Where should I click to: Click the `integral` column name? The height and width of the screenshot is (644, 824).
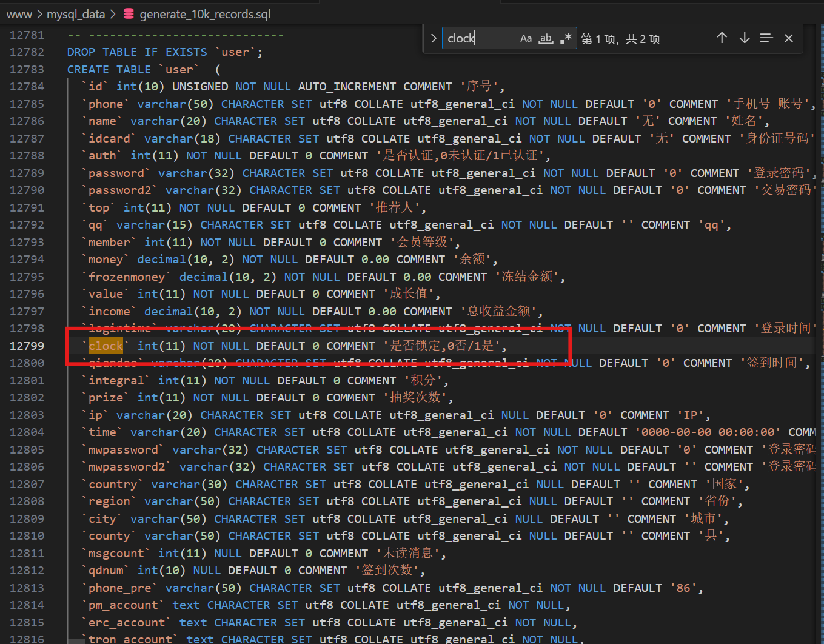pos(117,380)
